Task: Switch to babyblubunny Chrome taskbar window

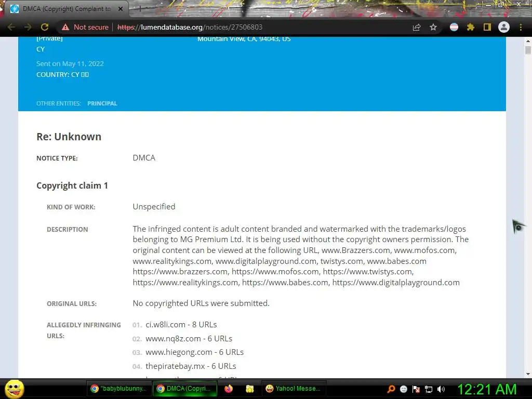Action: click(x=118, y=389)
